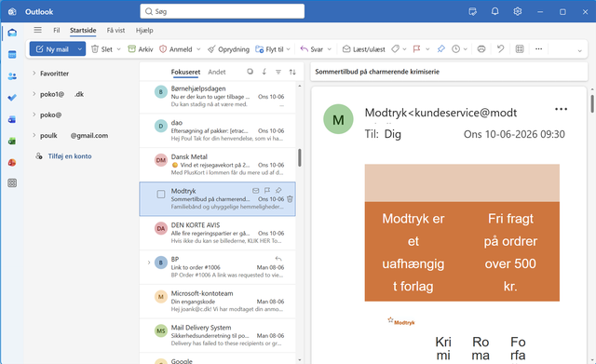This screenshot has width=596, height=364.
Task: Click in the Søg search field
Action: pyautogui.click(x=223, y=11)
